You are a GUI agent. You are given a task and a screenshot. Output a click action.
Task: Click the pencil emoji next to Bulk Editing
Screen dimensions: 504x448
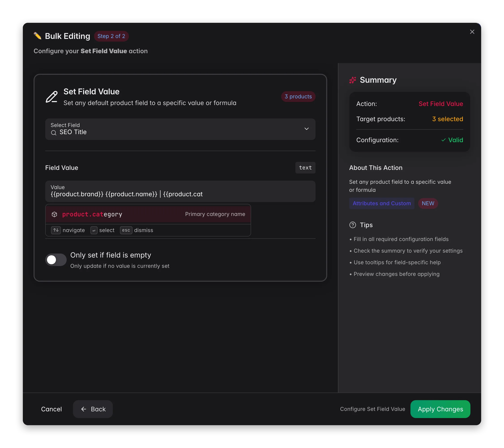[37, 36]
